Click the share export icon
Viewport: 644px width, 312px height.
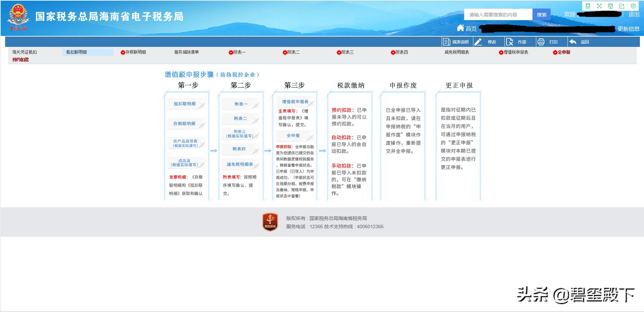coord(622,5)
